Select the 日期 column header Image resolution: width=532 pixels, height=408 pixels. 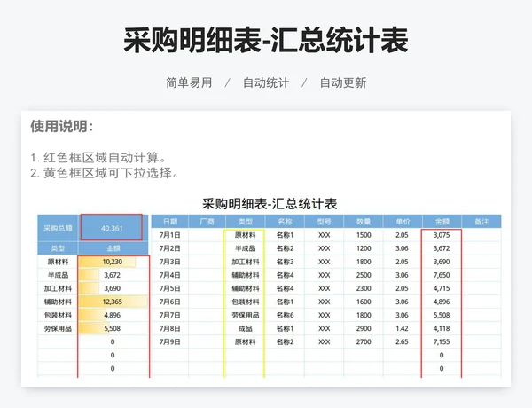pyautogui.click(x=170, y=222)
